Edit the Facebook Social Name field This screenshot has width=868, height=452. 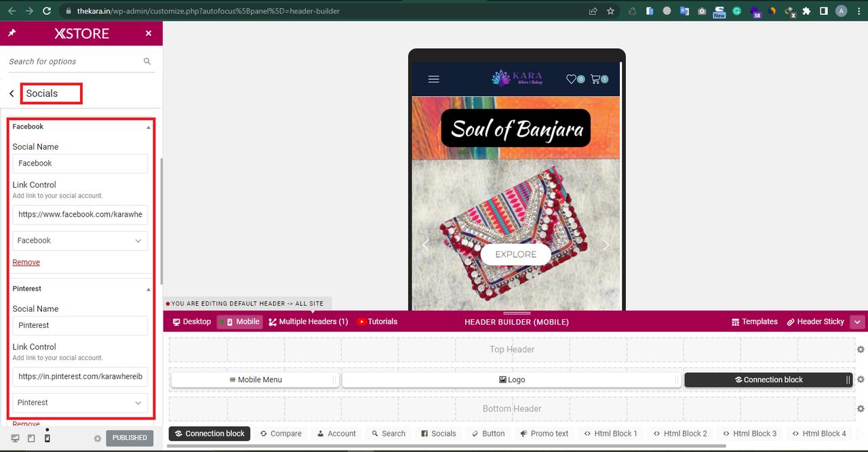80,163
